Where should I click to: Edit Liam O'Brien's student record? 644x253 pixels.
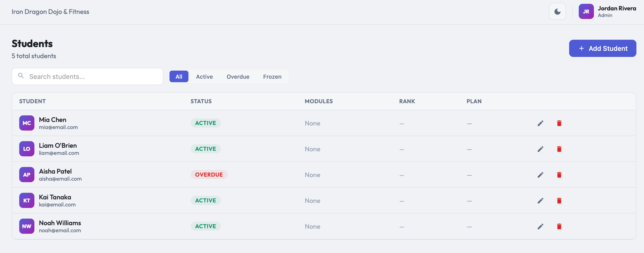click(540, 149)
